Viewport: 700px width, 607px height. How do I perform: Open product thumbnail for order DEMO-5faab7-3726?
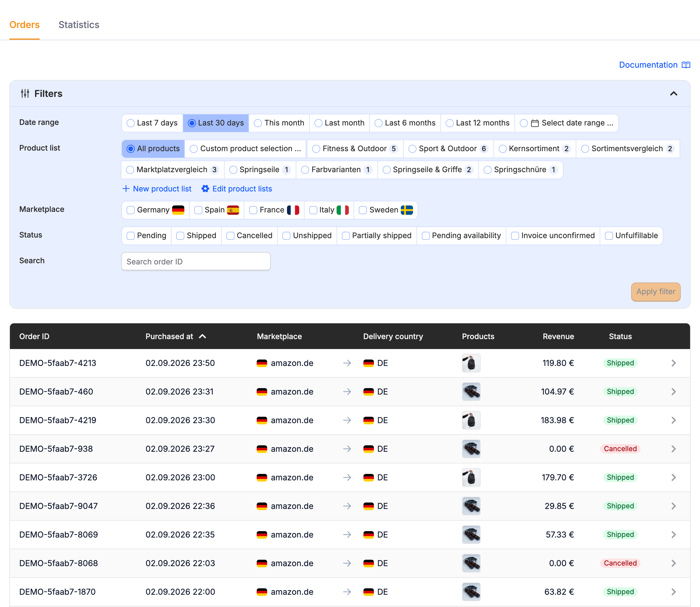pos(471,478)
